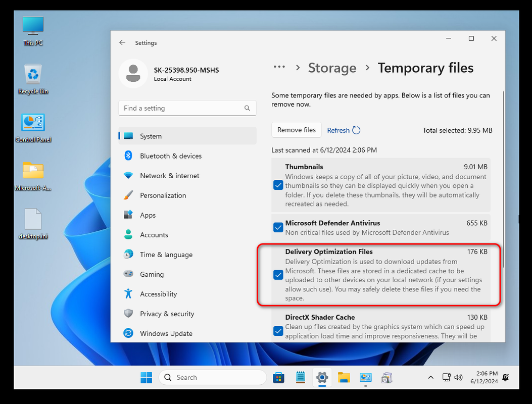The image size is (532, 404).
Task: Click the Remove files button
Action: pyautogui.click(x=296, y=130)
